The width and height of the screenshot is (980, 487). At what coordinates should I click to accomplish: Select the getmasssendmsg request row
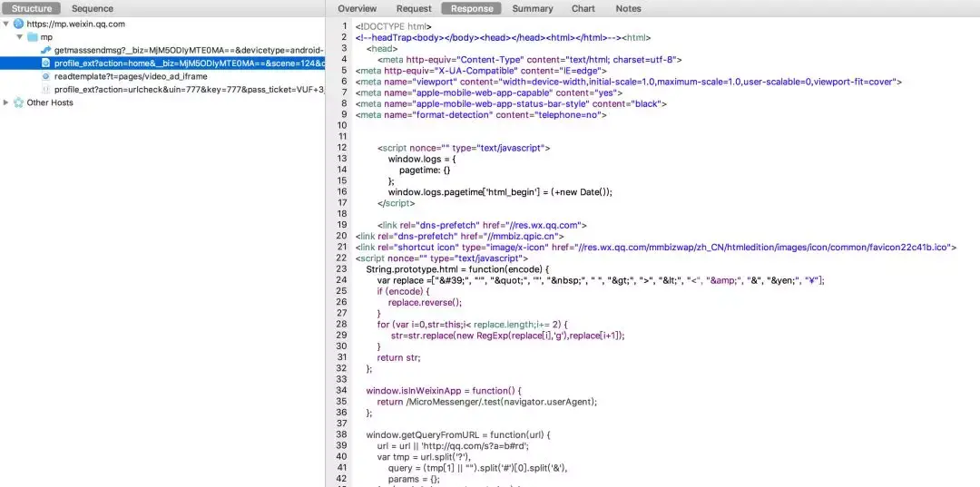pos(162,50)
